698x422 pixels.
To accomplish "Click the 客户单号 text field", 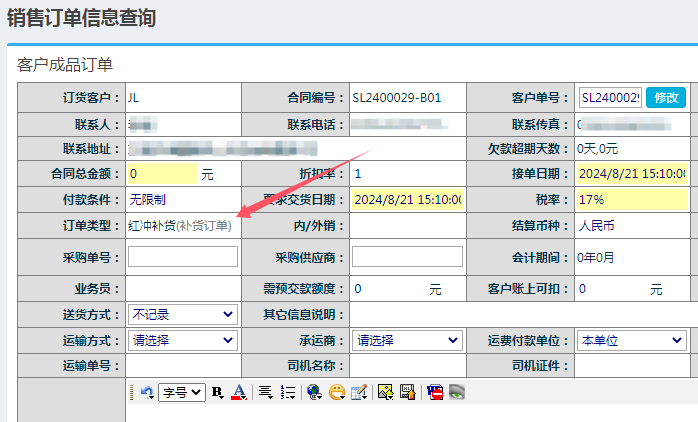I will (x=610, y=98).
